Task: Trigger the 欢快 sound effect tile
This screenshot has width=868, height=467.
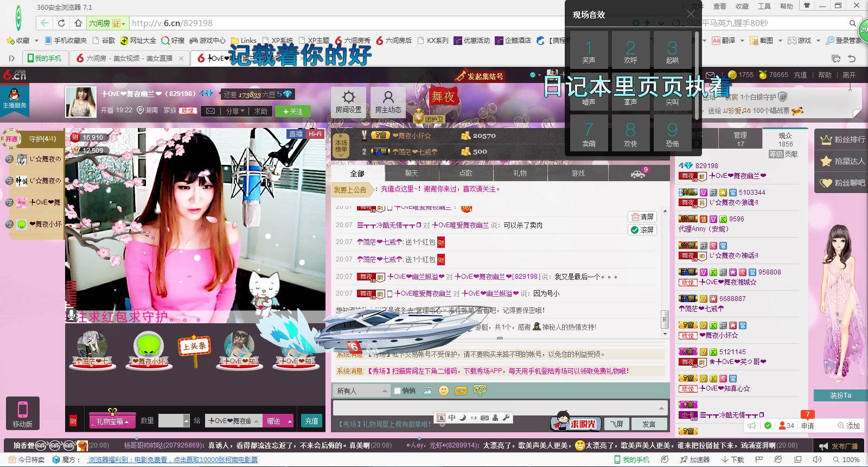Action: (630, 132)
